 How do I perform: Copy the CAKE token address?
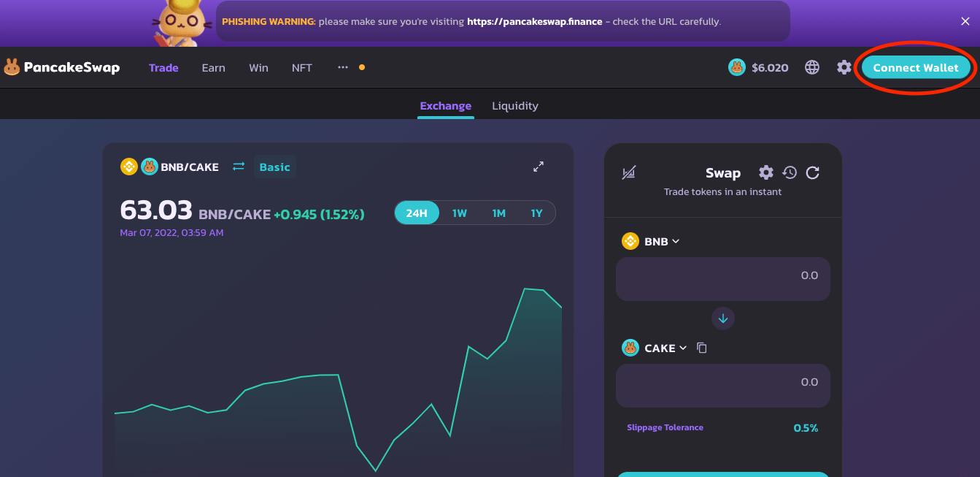pyautogui.click(x=702, y=348)
